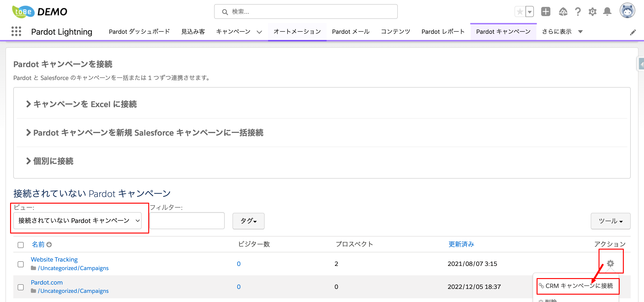Open the help question mark icon
This screenshot has width=644, height=302.
pyautogui.click(x=578, y=11)
